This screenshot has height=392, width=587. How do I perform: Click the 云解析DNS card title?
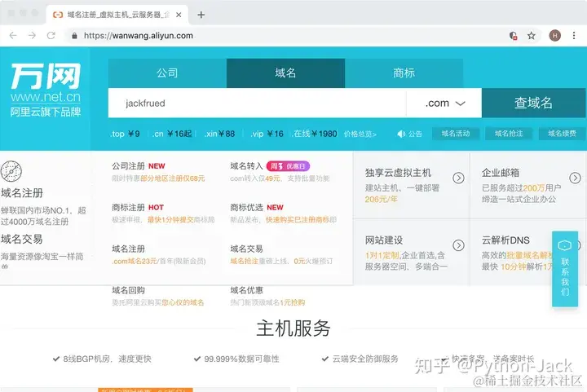505,240
